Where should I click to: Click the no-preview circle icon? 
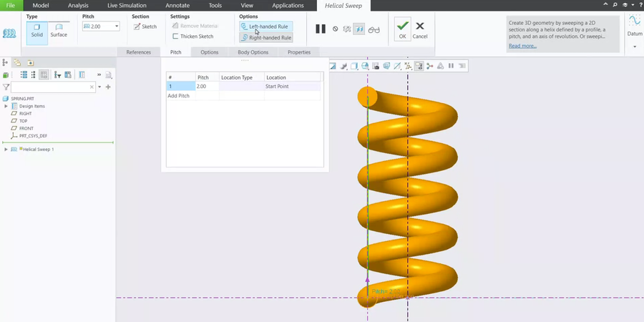(x=335, y=29)
